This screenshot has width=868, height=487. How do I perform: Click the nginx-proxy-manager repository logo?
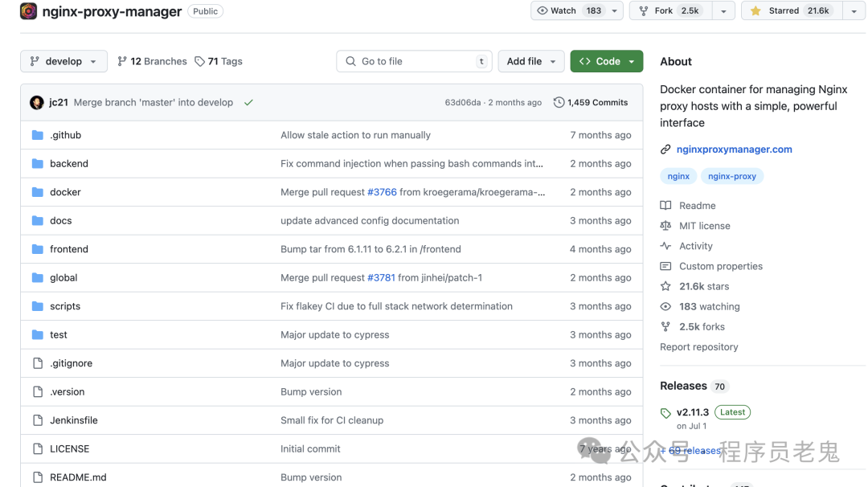(x=28, y=11)
